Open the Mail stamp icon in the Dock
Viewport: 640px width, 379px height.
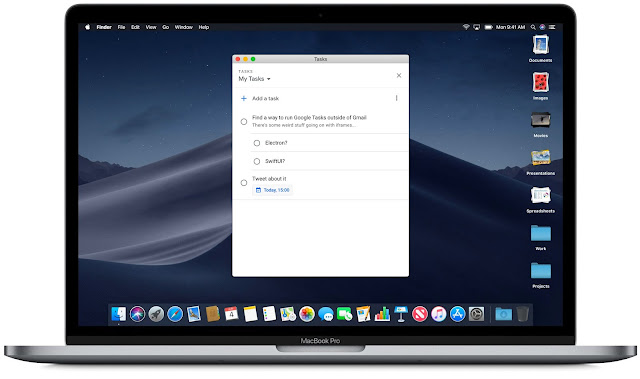pos(194,314)
